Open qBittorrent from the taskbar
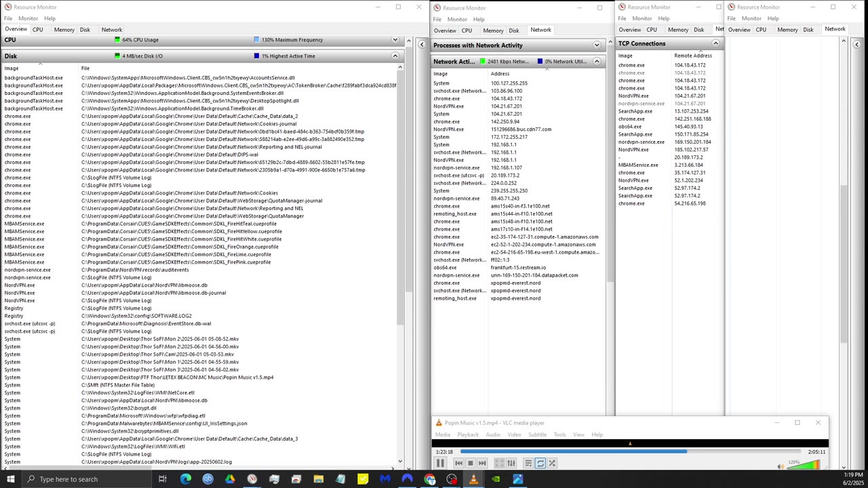 click(208, 479)
